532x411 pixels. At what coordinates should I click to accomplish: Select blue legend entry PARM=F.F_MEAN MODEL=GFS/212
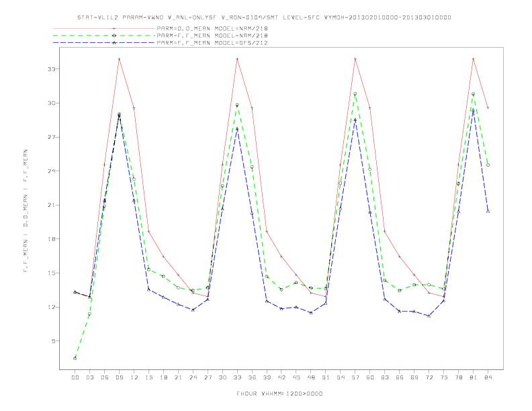[212, 43]
